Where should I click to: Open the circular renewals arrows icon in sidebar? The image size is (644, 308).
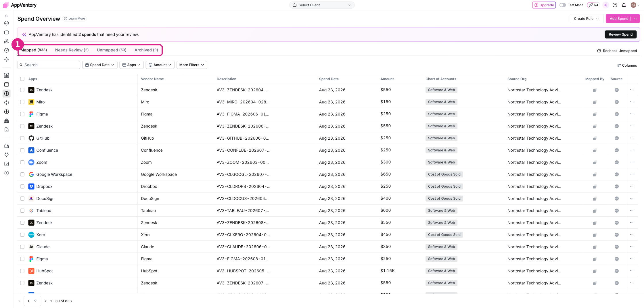point(6,103)
